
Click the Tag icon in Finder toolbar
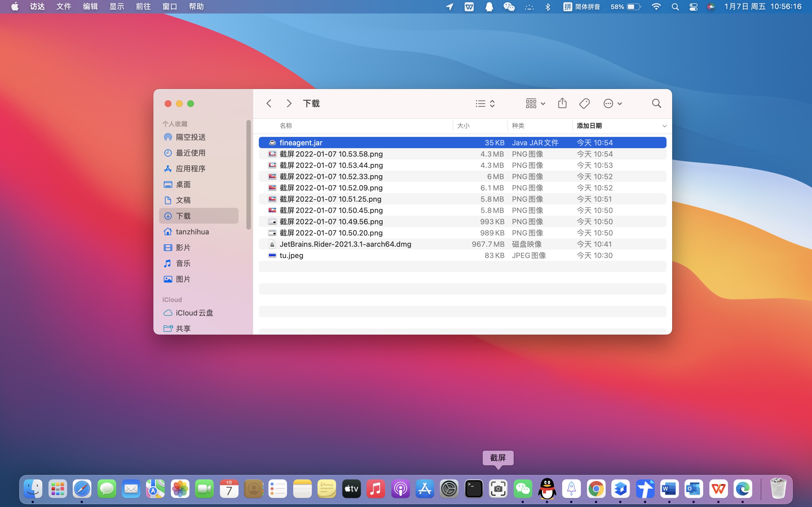click(584, 103)
